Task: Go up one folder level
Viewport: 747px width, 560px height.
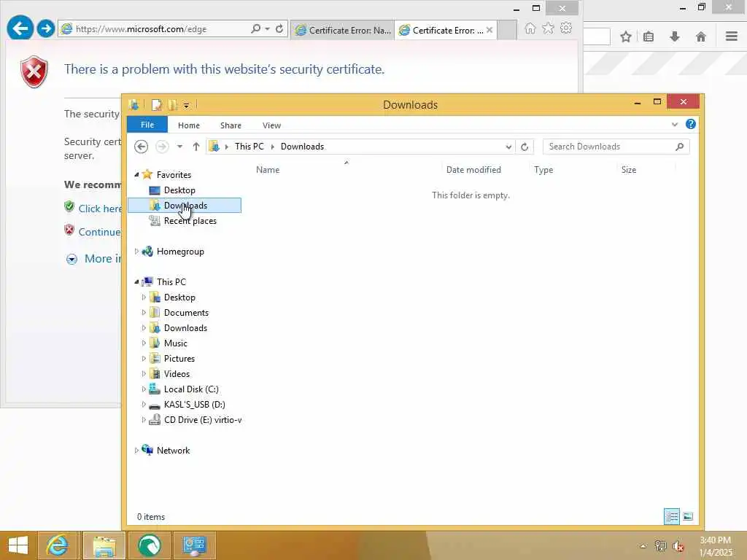Action: point(196,147)
